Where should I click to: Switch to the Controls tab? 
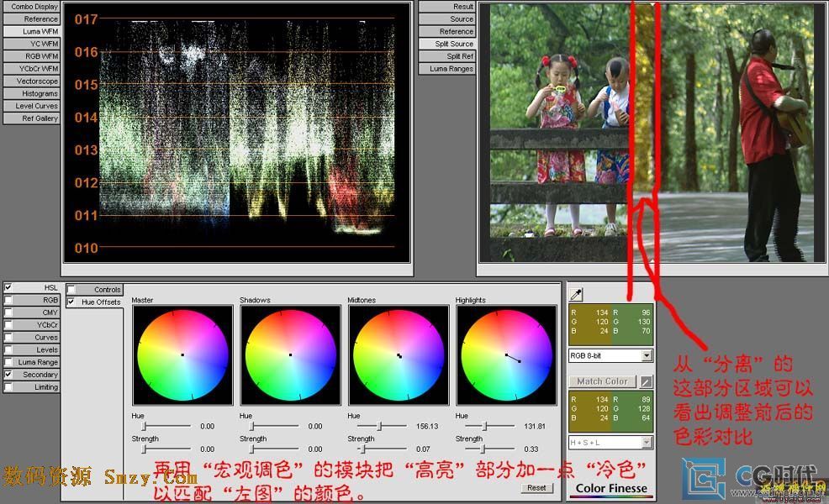click(x=95, y=290)
